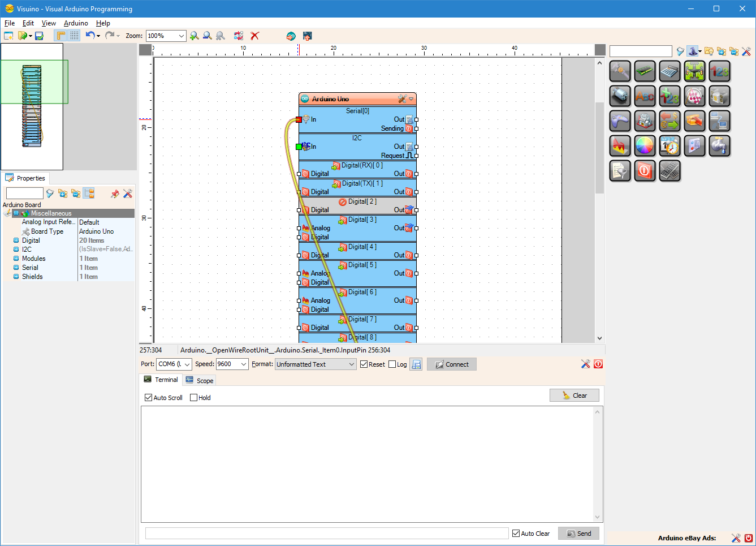Toggle the Hold checkbox
This screenshot has height=546, width=756.
194,398
